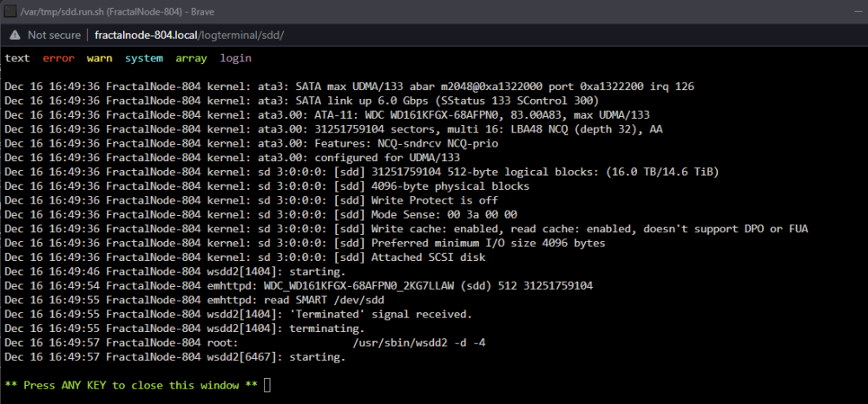The image size is (868, 404).
Task: Click the "/usr/sbin/wsdd2 -d -4" command text
Action: tap(419, 343)
